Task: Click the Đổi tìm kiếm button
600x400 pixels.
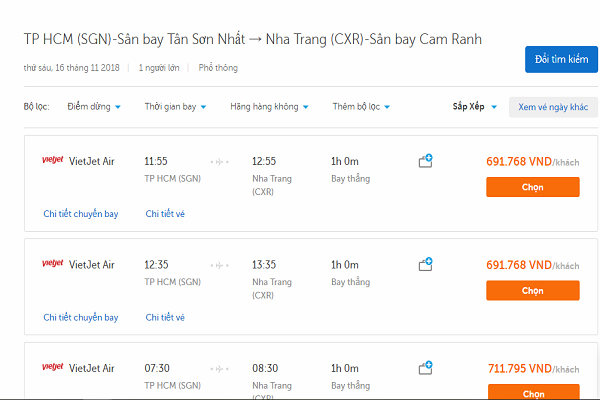Action: 561,59
